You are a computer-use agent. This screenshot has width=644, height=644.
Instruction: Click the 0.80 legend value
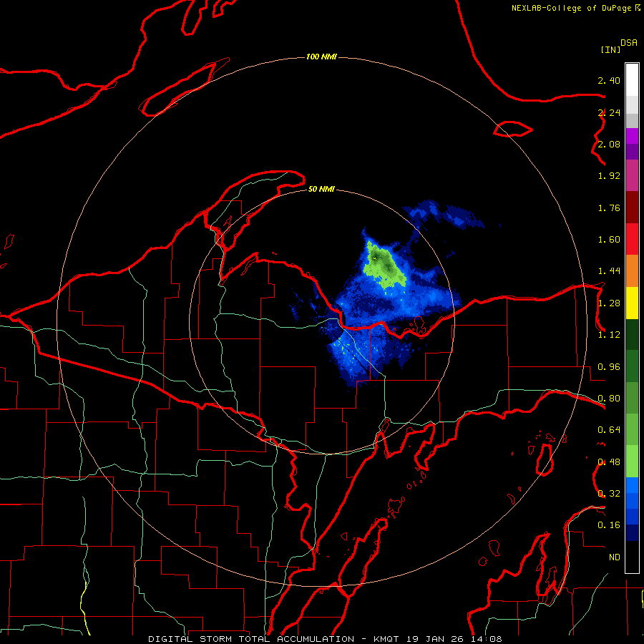pyautogui.click(x=609, y=399)
